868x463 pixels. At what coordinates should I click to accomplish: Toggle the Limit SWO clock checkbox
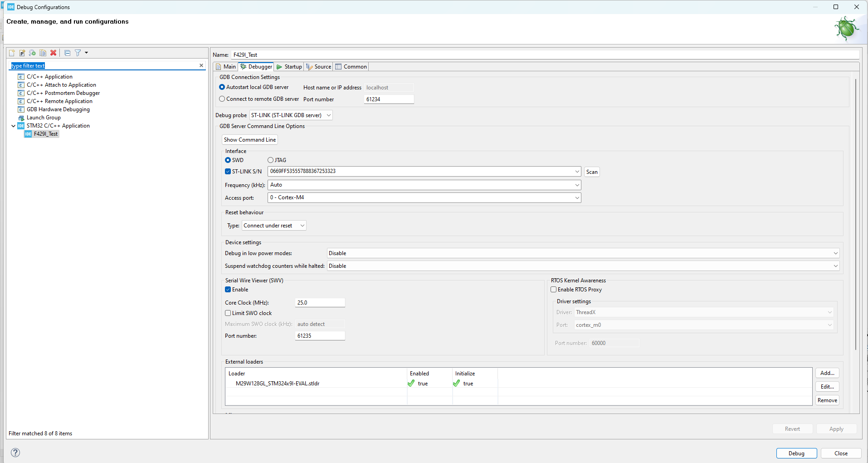pyautogui.click(x=228, y=313)
